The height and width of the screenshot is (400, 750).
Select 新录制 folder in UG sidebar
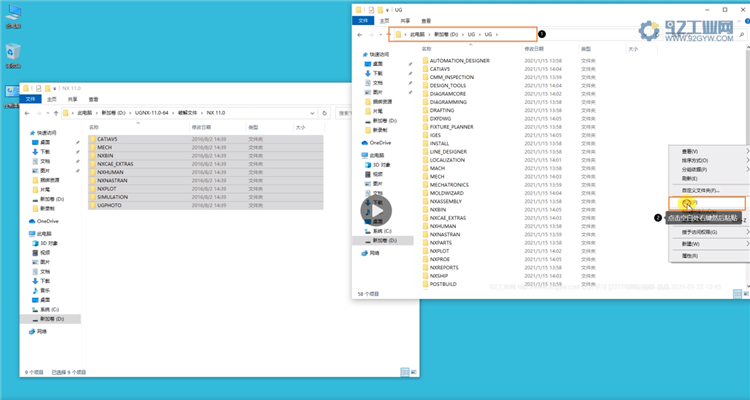click(x=376, y=130)
